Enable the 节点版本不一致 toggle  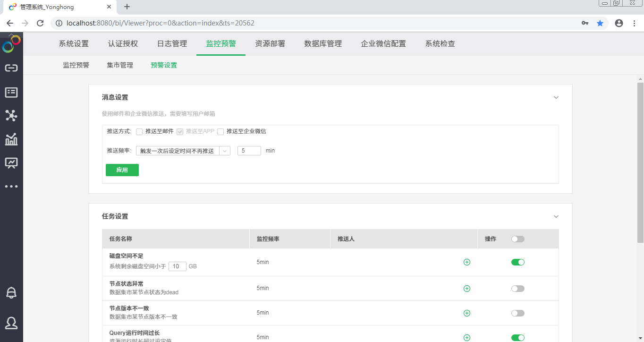point(518,313)
